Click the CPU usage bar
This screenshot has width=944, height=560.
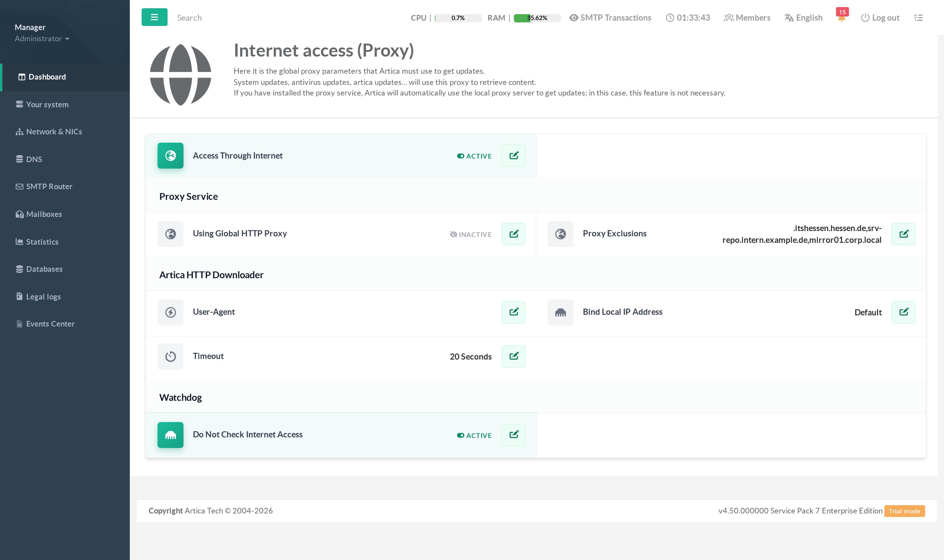tap(458, 18)
